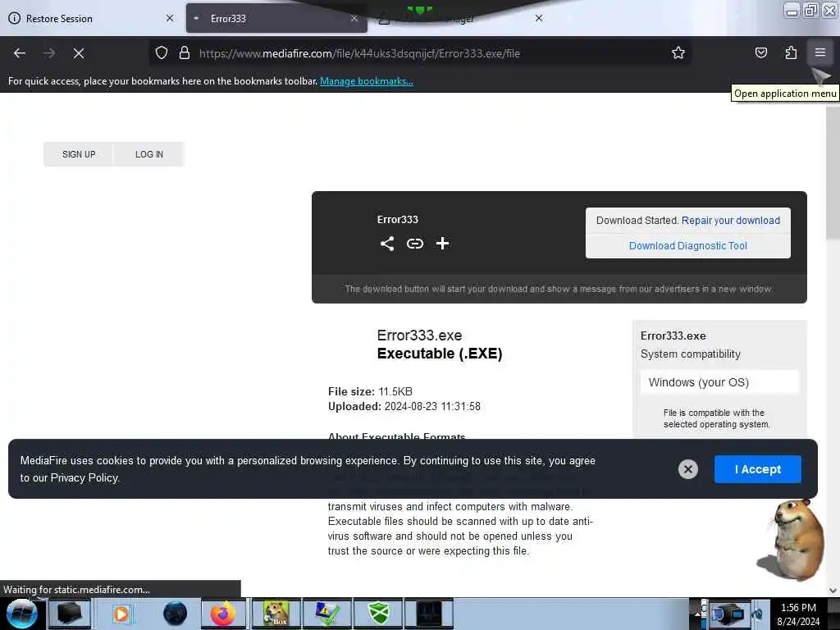This screenshot has width=840, height=630.
Task: Open the warning checkmark taskbar app
Action: pyautogui.click(x=326, y=614)
